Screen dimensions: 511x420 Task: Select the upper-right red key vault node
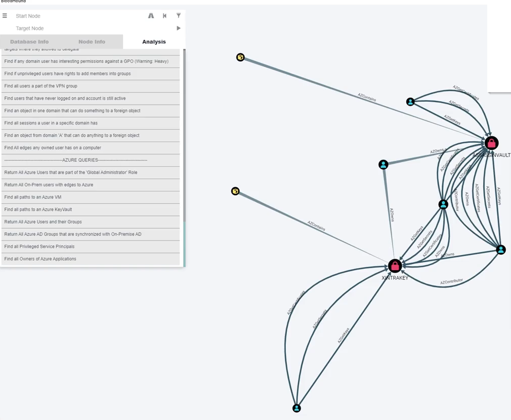tap(491, 143)
